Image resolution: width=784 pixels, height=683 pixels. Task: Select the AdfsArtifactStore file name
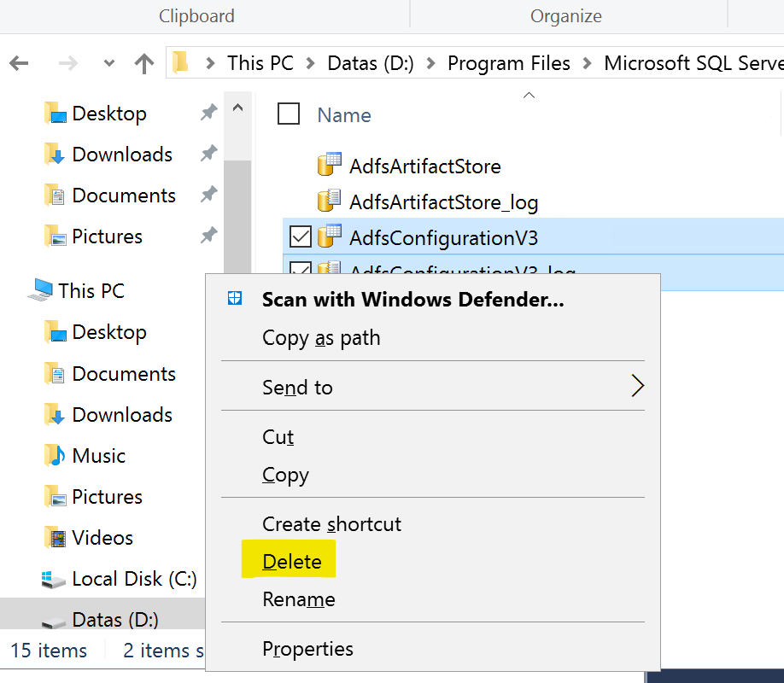point(425,166)
